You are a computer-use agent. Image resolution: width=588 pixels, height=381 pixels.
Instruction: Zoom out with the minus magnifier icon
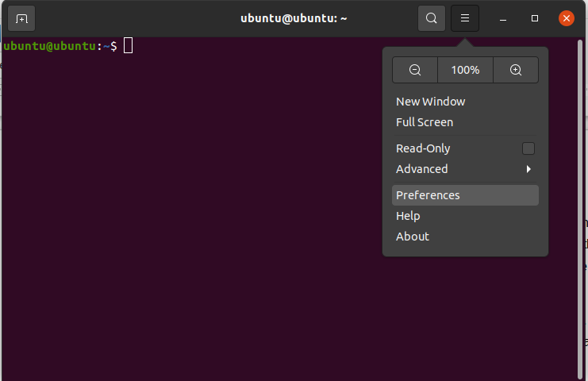pyautogui.click(x=415, y=70)
